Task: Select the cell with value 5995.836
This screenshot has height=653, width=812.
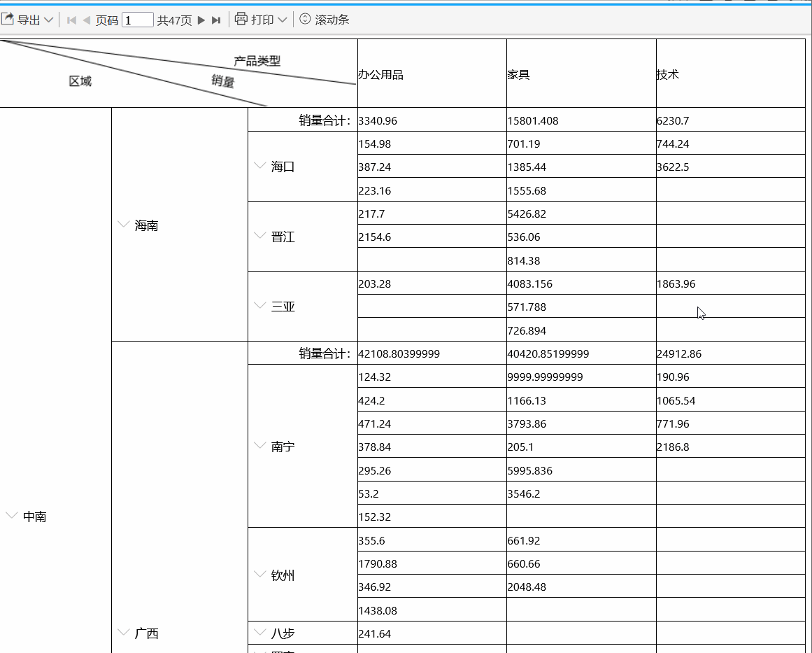Action: (x=581, y=470)
